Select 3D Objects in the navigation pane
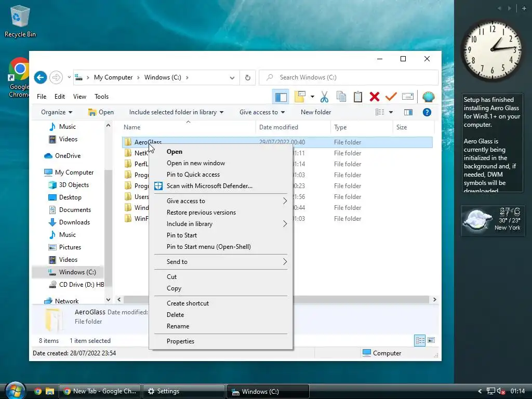 click(x=74, y=185)
